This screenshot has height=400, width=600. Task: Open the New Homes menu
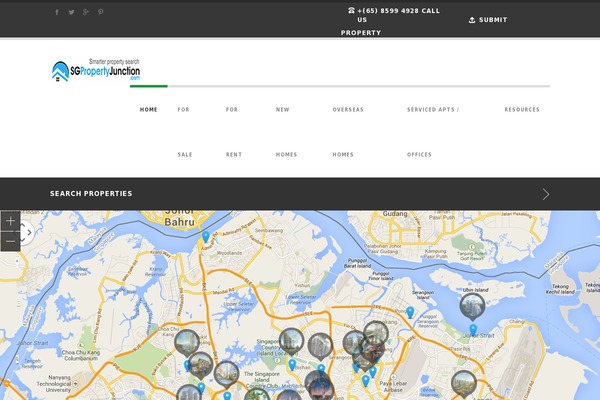[286, 132]
